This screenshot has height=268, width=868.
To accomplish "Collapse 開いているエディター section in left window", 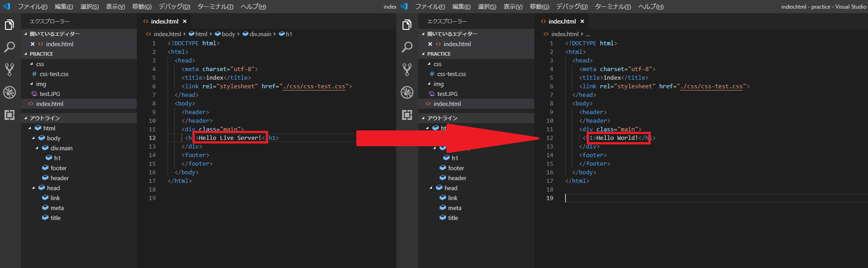I will coord(25,34).
